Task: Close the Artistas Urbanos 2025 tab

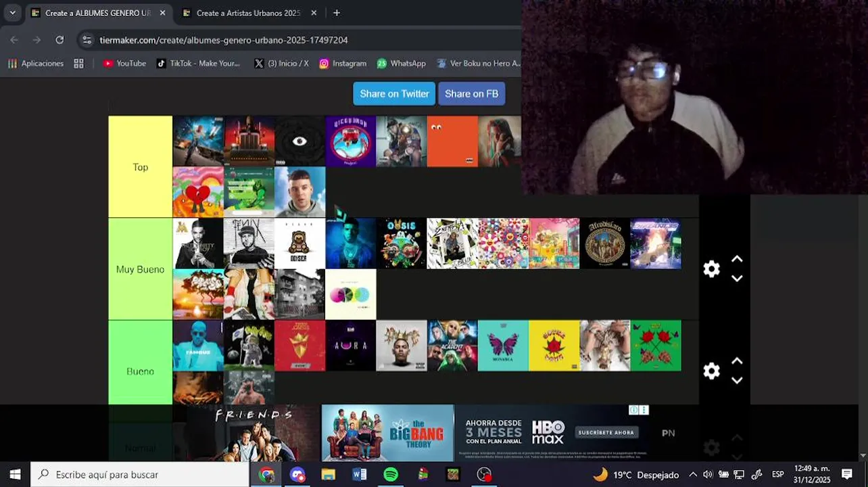Action: [314, 13]
